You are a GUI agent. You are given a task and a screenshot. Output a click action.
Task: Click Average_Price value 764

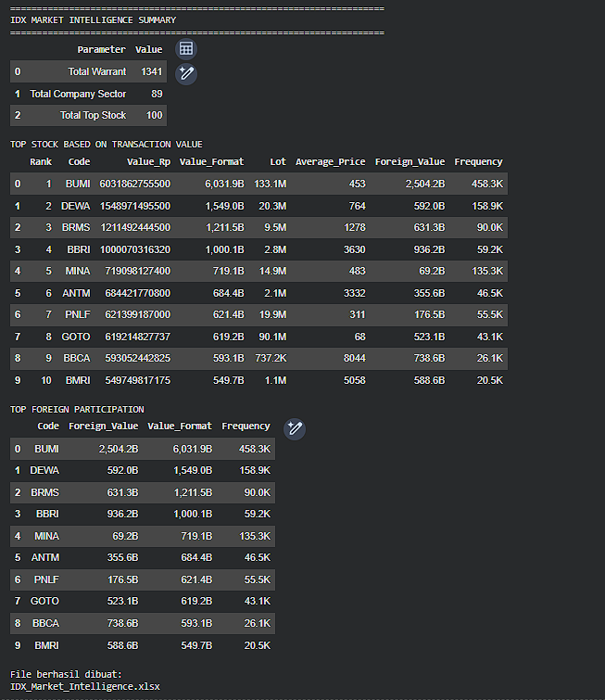358,206
